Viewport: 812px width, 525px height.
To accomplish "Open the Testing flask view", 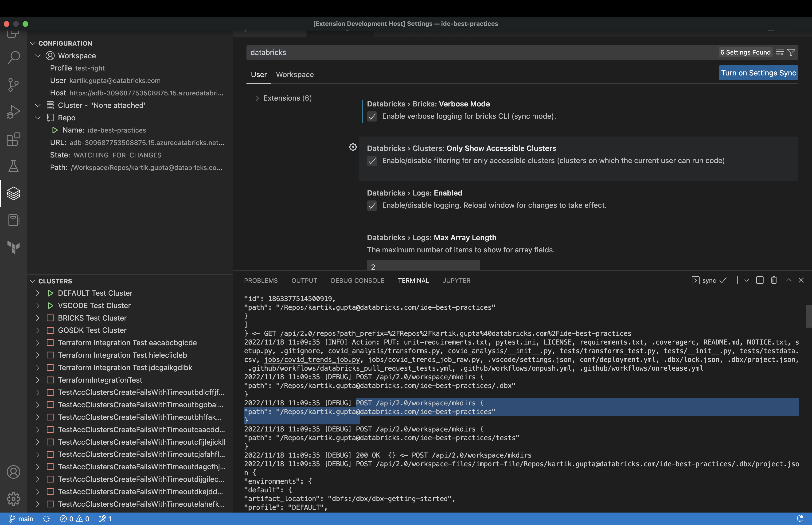I will click(13, 166).
